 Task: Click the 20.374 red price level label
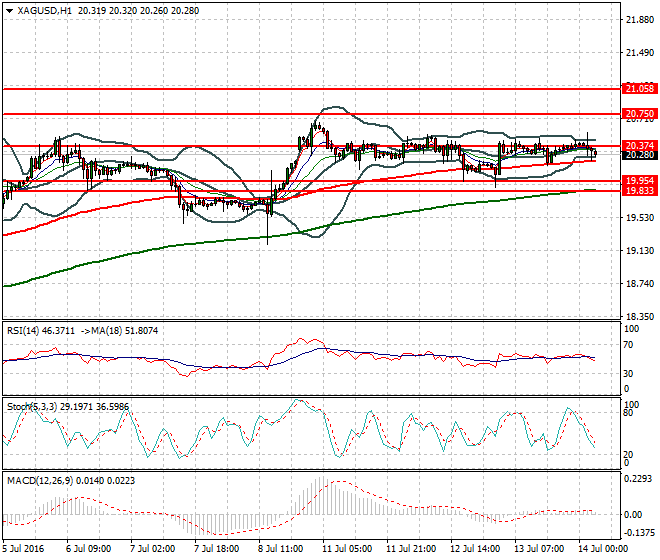click(x=640, y=146)
